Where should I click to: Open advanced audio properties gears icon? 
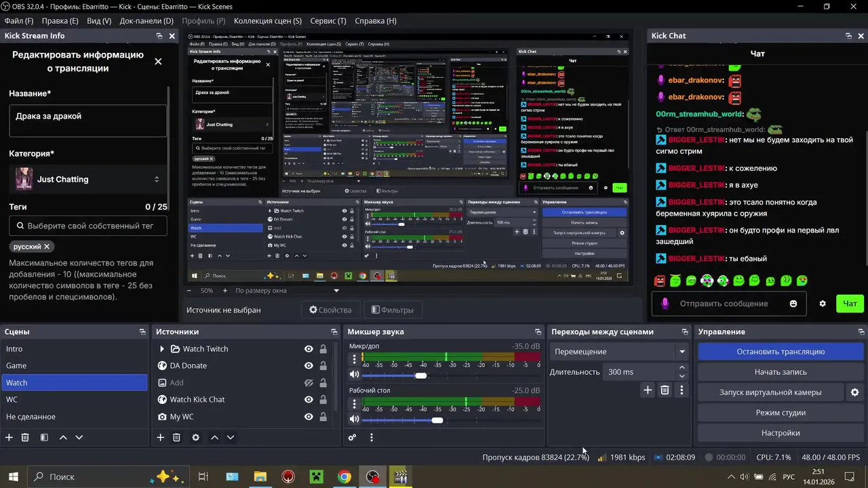352,437
